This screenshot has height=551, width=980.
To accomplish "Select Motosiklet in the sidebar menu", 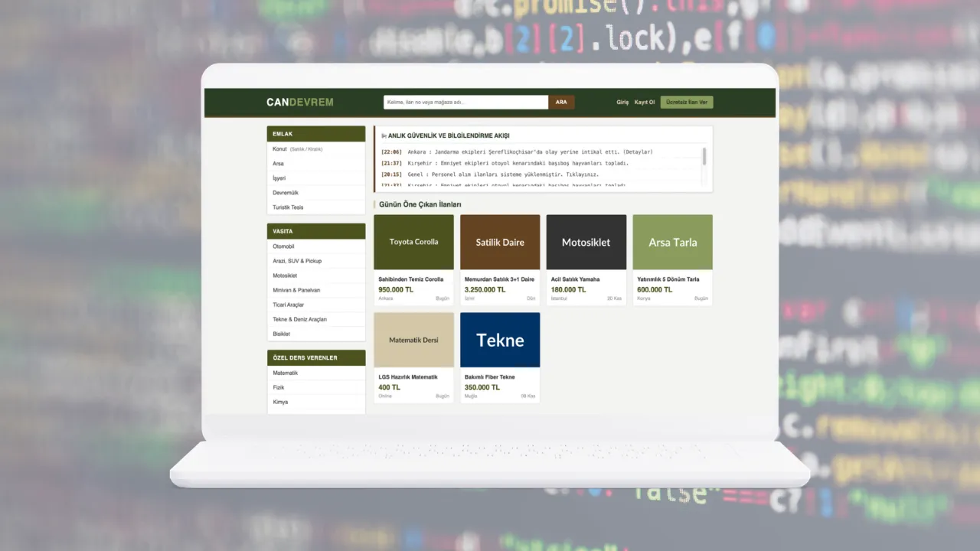I will point(316,275).
